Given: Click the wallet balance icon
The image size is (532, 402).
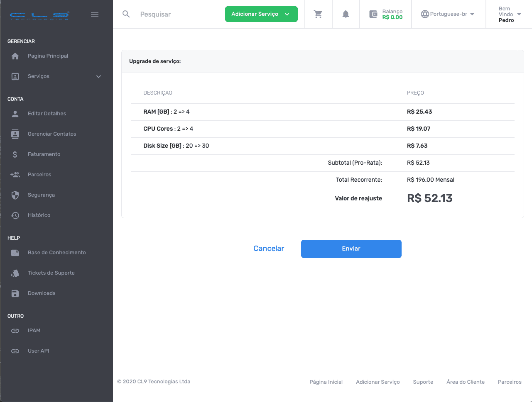Looking at the screenshot, I should pyautogui.click(x=373, y=14).
